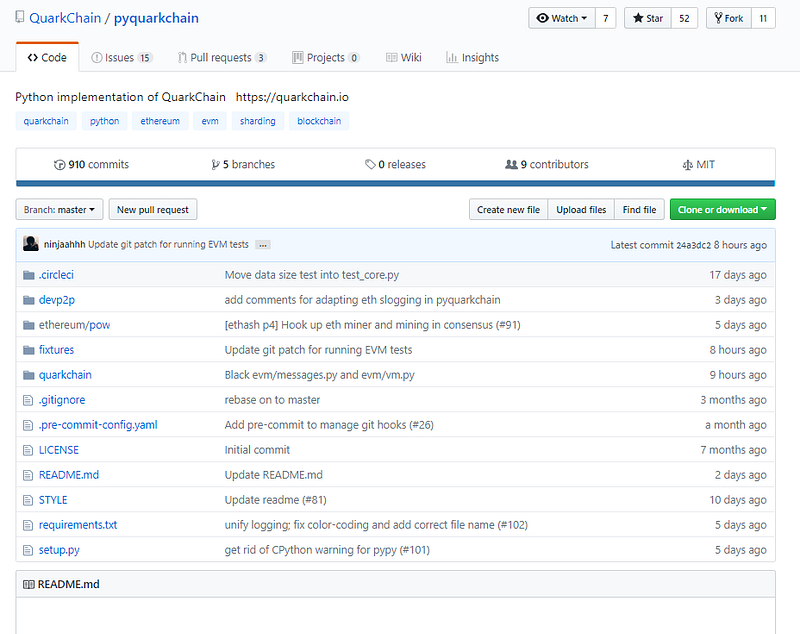The height and width of the screenshot is (634, 800).
Task: Expand the commit message ellipsis
Action: point(264,245)
